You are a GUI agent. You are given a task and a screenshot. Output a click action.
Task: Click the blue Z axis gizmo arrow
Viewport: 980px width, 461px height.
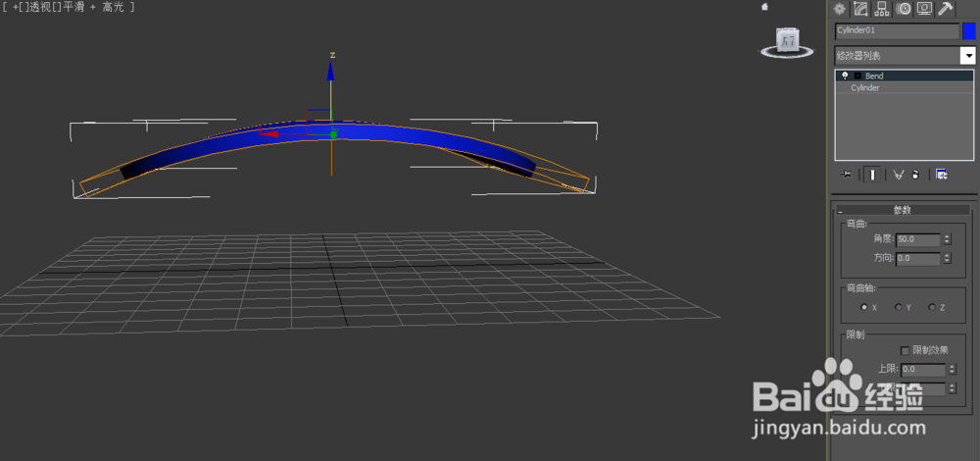(x=330, y=70)
